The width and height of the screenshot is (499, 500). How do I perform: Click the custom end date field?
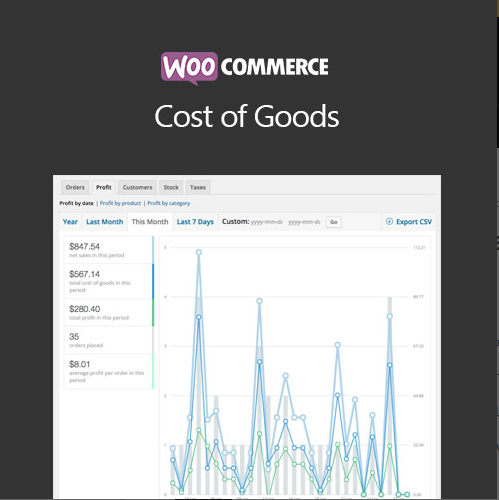click(304, 222)
